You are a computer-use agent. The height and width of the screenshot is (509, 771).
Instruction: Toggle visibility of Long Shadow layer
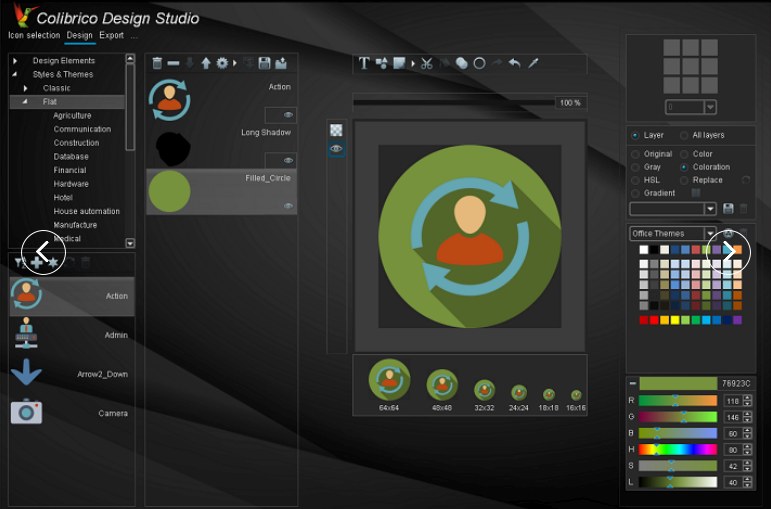pyautogui.click(x=288, y=160)
